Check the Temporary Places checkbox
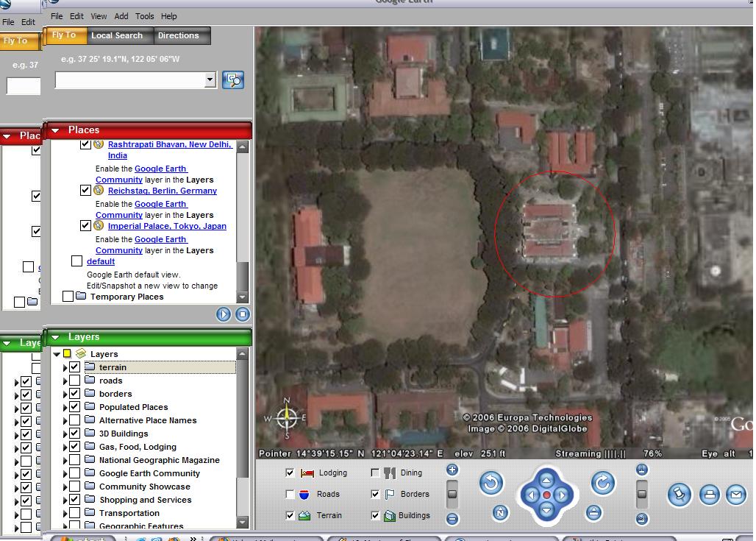This screenshot has height=541, width=756. [x=68, y=296]
